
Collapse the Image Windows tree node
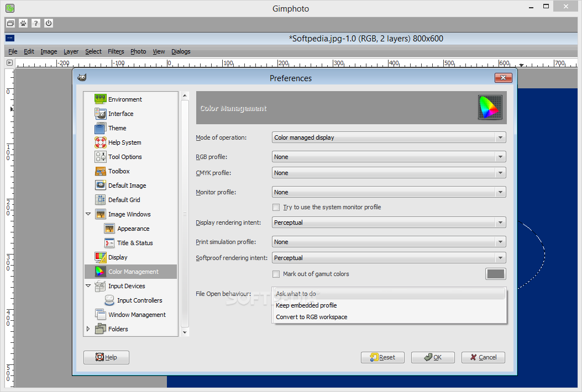tap(88, 214)
